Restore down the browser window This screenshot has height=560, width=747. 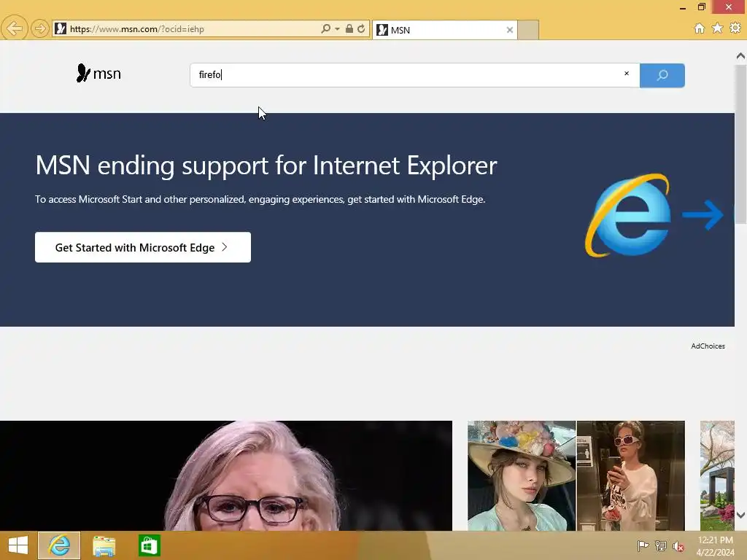coord(702,7)
